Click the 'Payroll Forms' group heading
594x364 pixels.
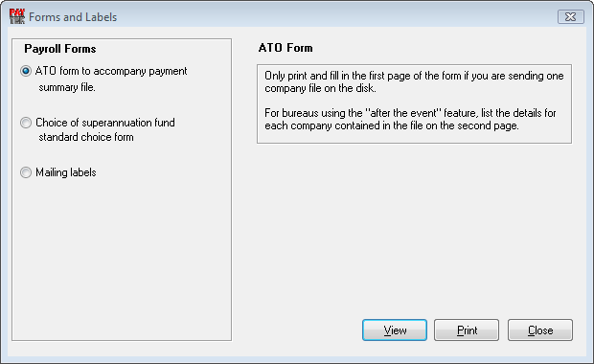(60, 49)
